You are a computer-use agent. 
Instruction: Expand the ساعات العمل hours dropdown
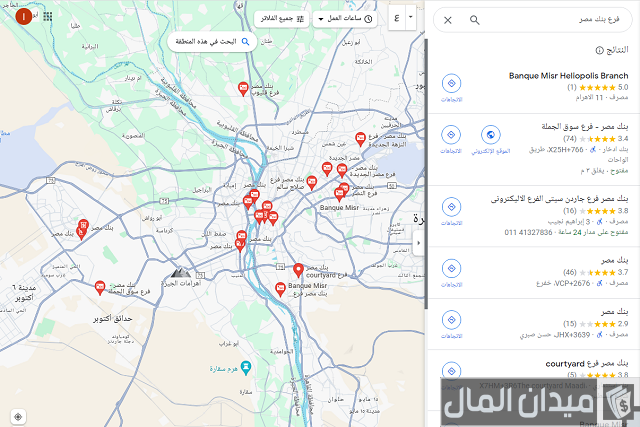point(345,19)
